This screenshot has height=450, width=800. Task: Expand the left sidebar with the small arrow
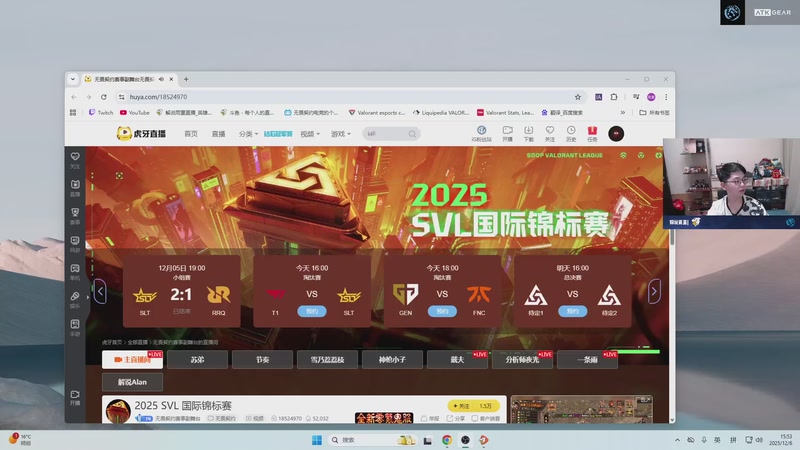[88, 297]
